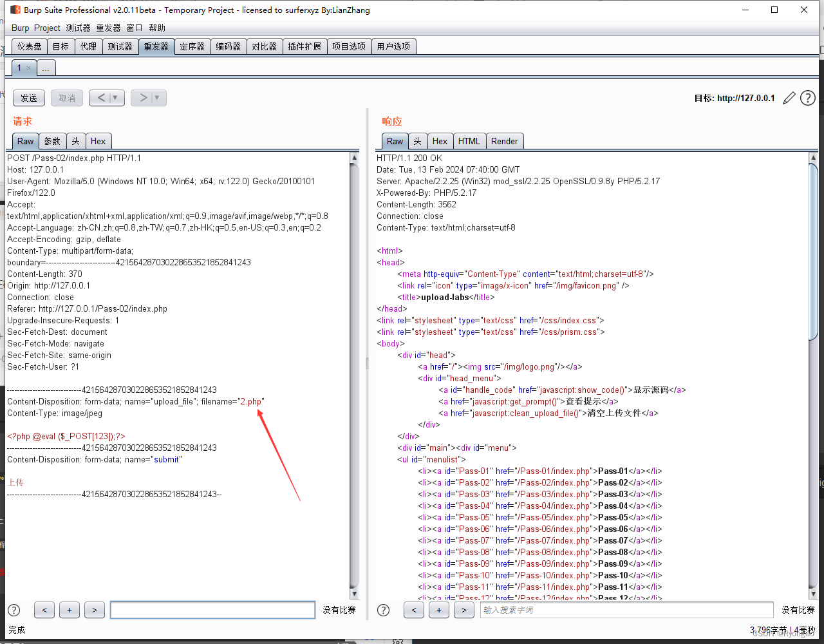Select the response 头 tab
The width and height of the screenshot is (824, 644).
point(417,141)
